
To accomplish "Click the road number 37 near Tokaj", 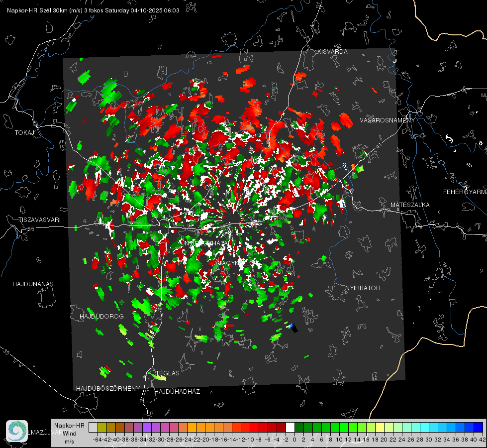I will (x=15, y=85).
